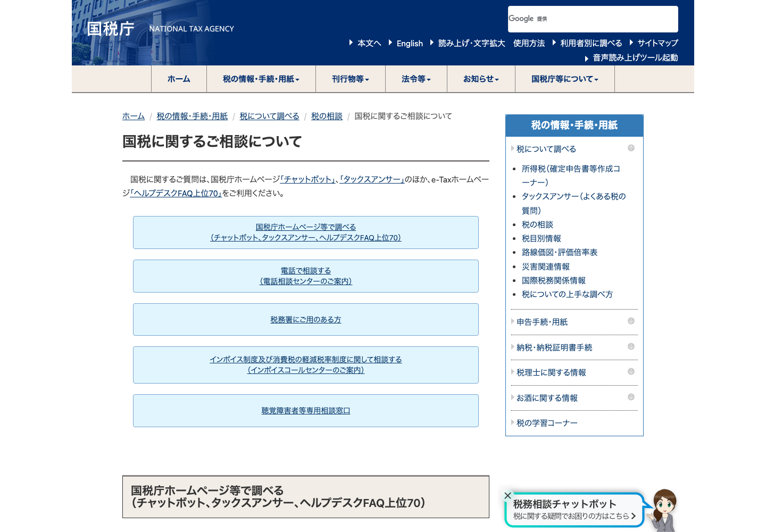766x532 pixels.
Task: Click インボイス制度 consultation box link
Action: pos(306,365)
